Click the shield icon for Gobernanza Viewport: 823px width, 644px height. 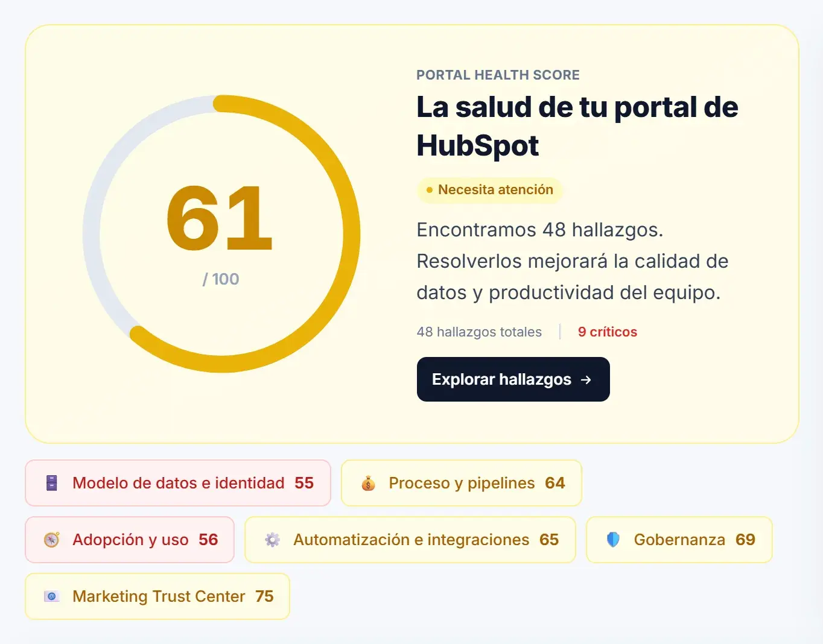coord(613,540)
